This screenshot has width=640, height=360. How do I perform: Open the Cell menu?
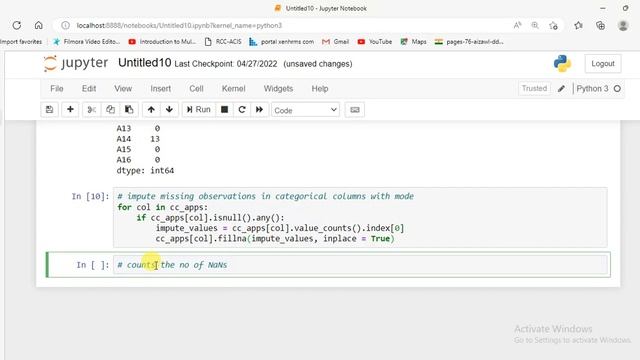click(x=196, y=89)
